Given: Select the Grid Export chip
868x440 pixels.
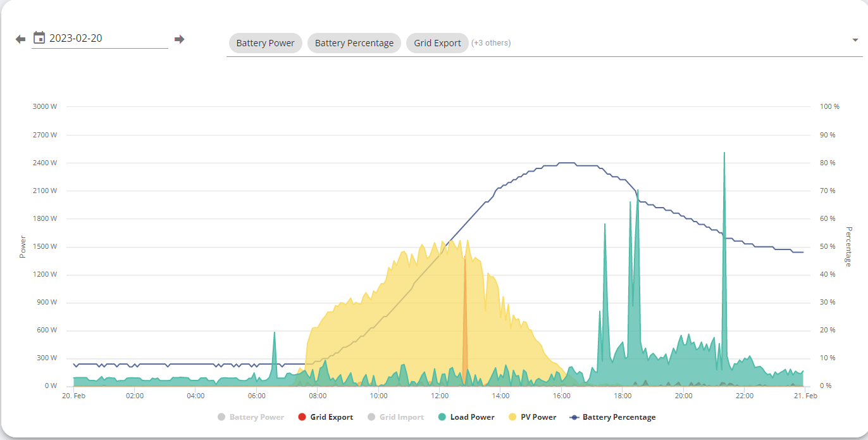Looking at the screenshot, I should (x=438, y=43).
